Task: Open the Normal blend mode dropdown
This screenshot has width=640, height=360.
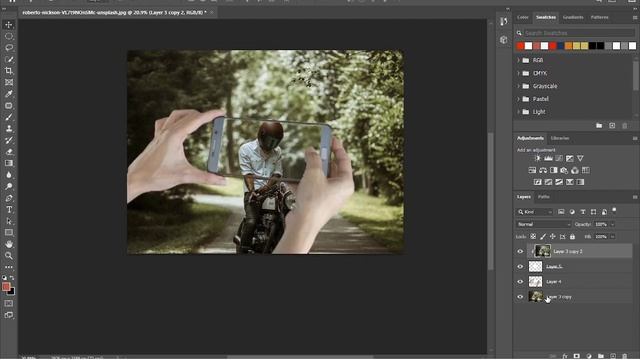Action: (x=543, y=224)
